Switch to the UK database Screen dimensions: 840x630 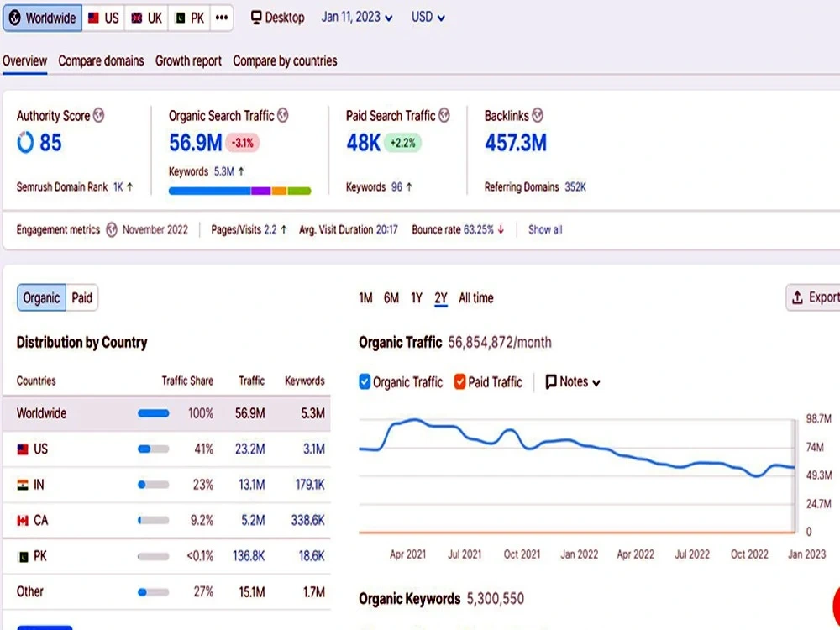[146, 18]
